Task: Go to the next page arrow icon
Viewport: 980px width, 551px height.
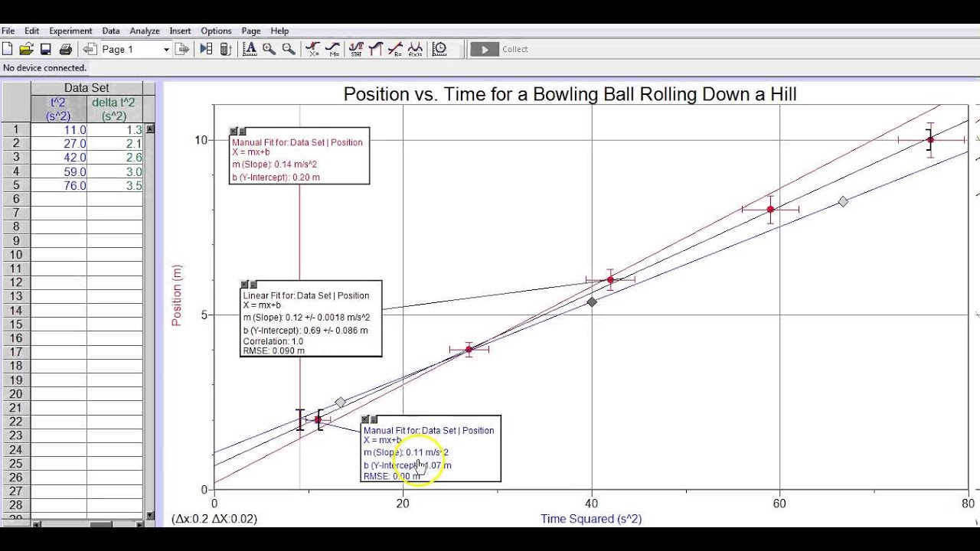Action: (x=182, y=49)
